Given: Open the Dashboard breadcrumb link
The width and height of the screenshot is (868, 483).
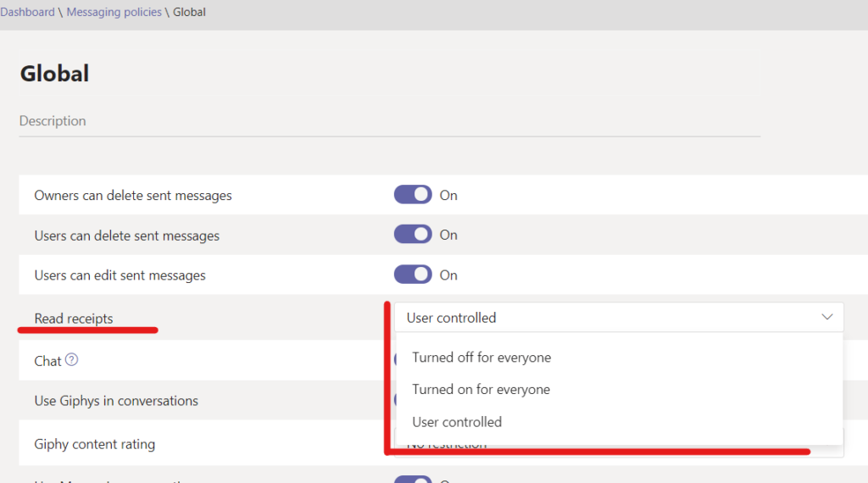Looking at the screenshot, I should point(27,12).
